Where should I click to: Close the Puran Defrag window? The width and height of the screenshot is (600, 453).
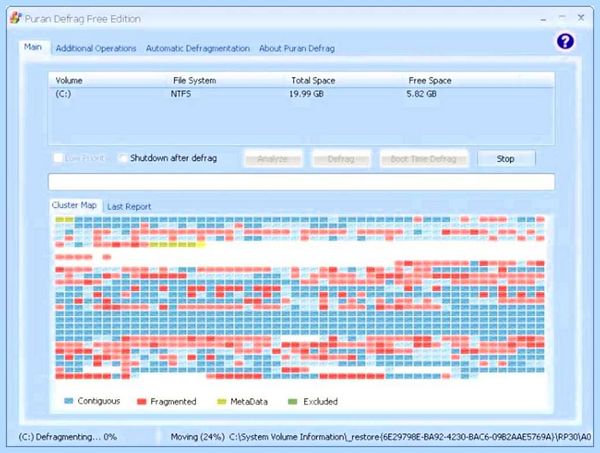581,18
